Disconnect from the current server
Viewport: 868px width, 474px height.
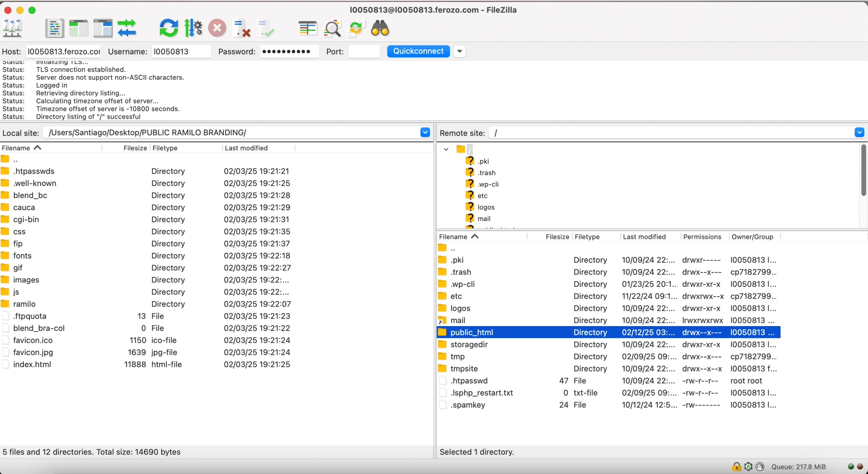(x=241, y=29)
